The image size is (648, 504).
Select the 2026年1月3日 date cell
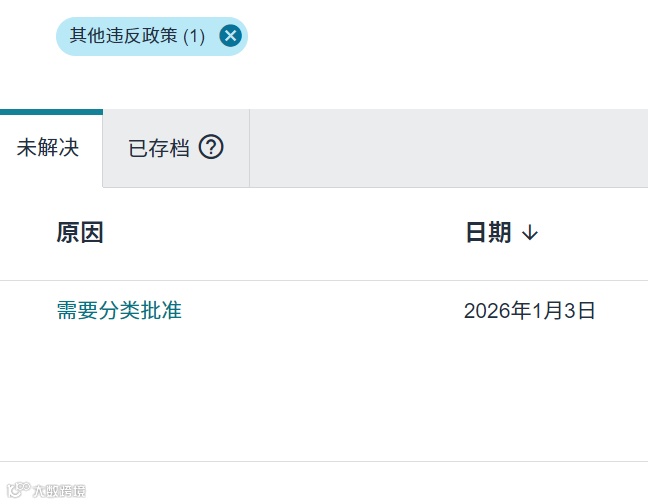click(x=529, y=311)
